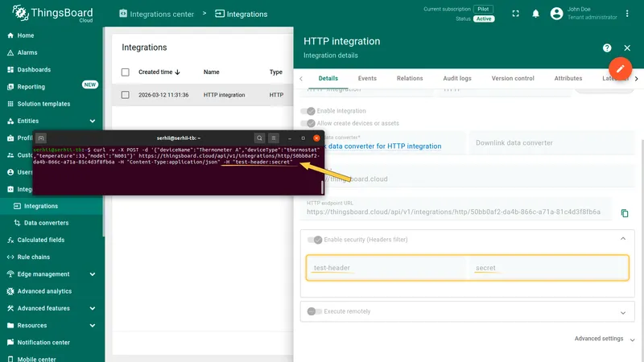Go to Integrations center breadcrumb
Screen dimensions: 644x362
(156, 14)
